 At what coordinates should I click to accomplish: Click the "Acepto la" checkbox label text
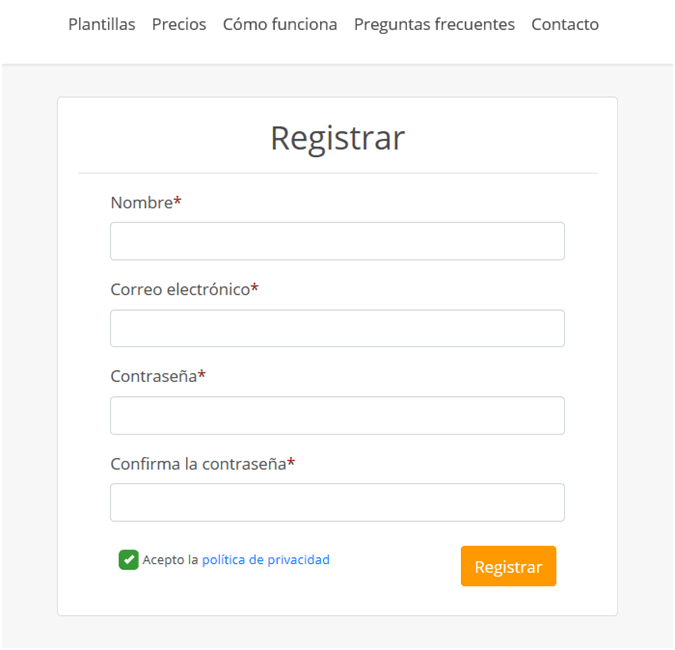170,560
